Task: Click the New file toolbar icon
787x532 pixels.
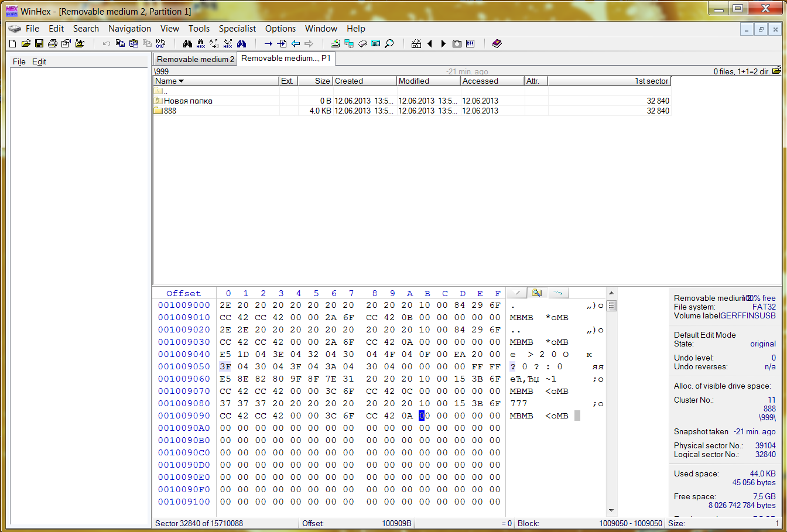Action: (x=13, y=43)
